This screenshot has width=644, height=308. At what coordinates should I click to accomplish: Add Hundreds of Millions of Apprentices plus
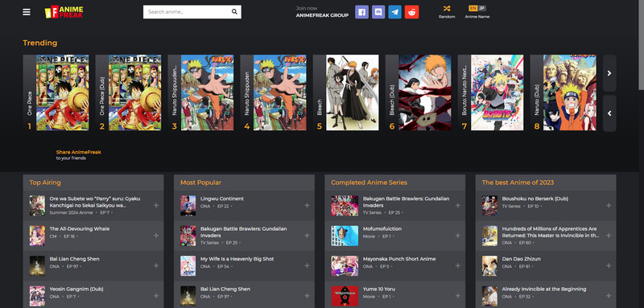coord(609,236)
